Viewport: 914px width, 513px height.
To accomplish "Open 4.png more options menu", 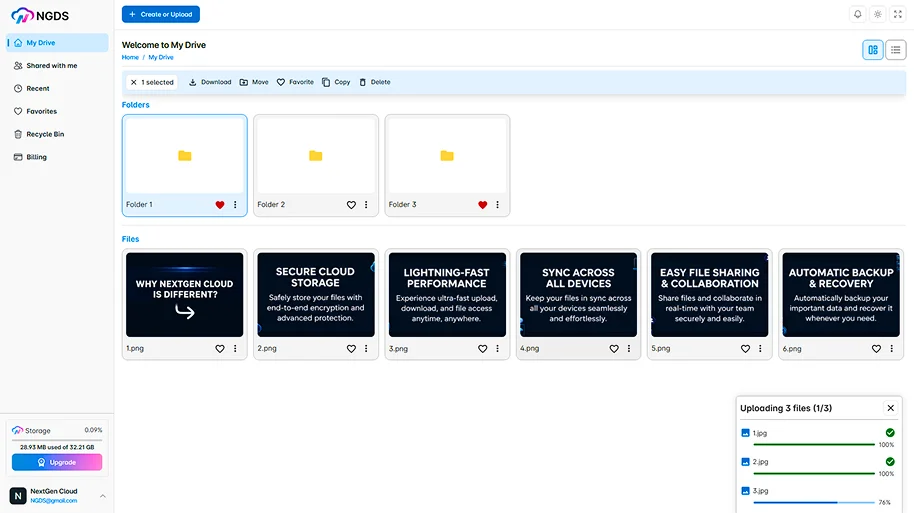I will click(629, 349).
